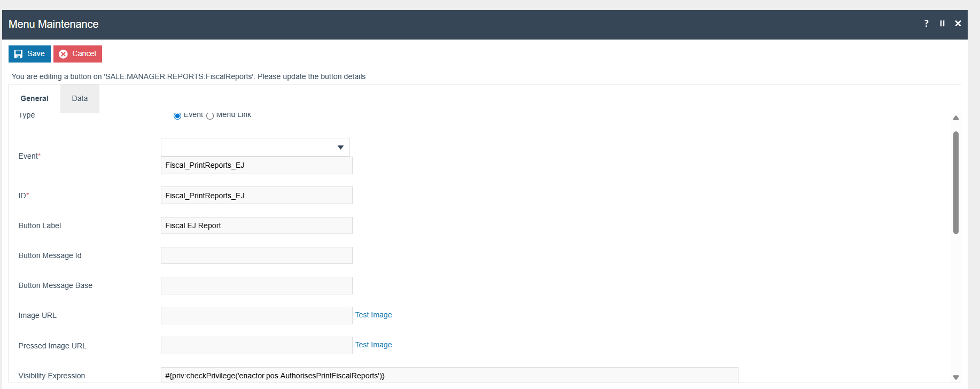Click the Button Message Base field

tap(256, 285)
